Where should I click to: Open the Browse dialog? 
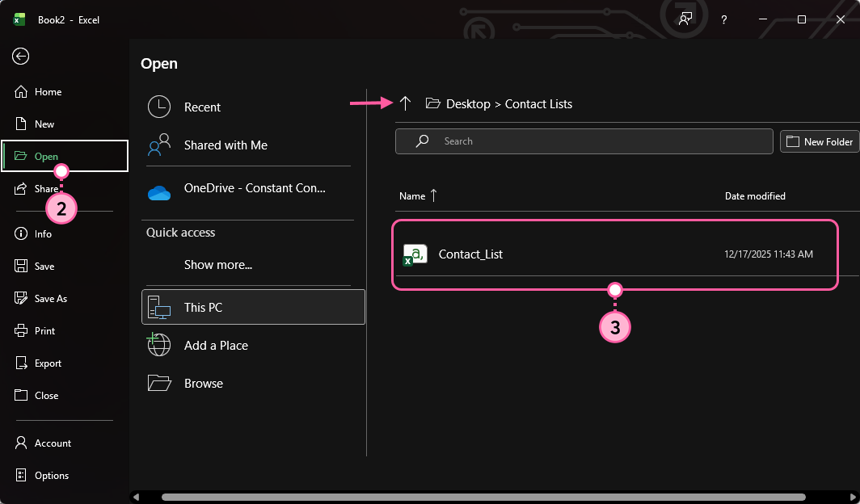coord(202,383)
